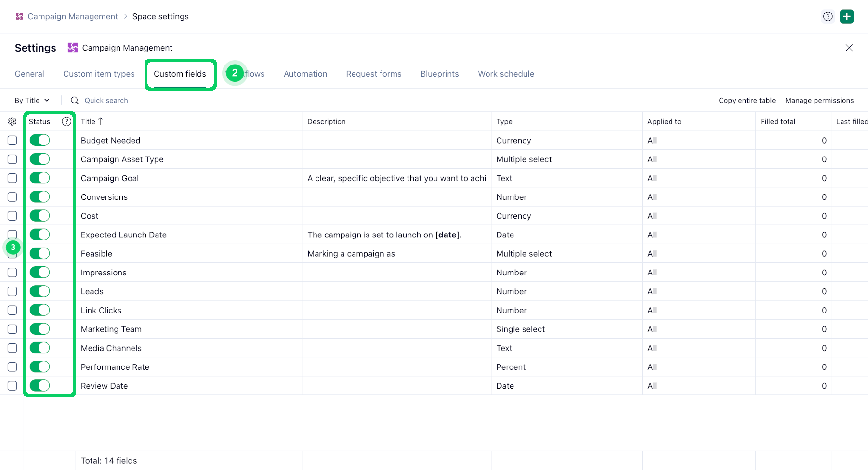Click the Status column help icon
This screenshot has height=470, width=868.
(x=66, y=121)
